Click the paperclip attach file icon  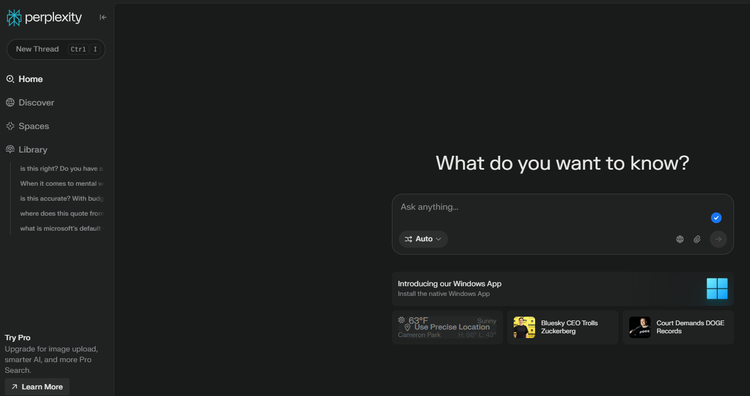click(x=697, y=239)
